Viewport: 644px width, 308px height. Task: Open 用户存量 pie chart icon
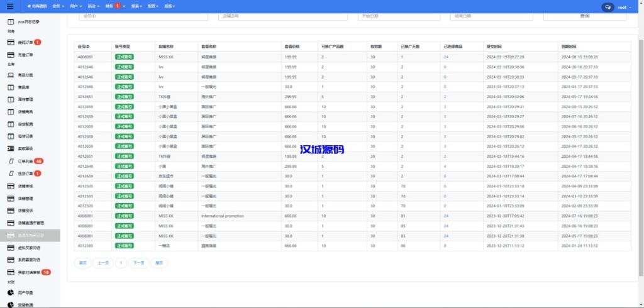[11, 292]
